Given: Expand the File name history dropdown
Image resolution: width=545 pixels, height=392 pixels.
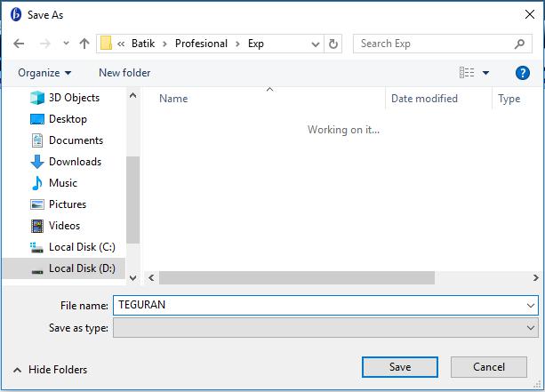Looking at the screenshot, I should (531, 305).
